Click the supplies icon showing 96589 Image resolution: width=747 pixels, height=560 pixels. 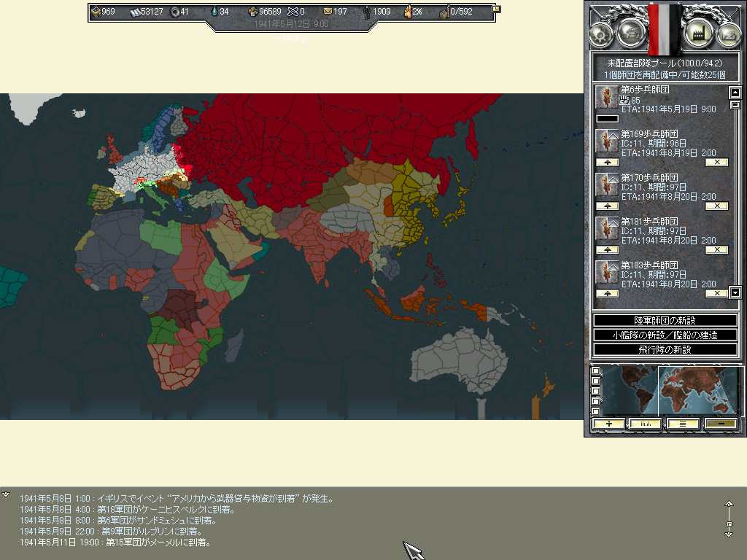point(253,12)
